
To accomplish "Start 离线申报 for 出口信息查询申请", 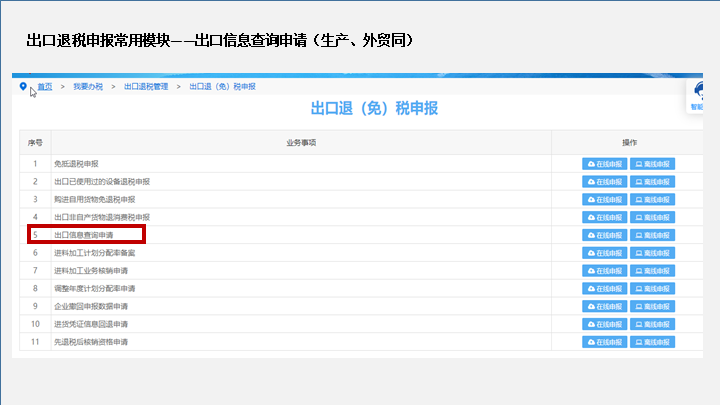I will coord(652,235).
